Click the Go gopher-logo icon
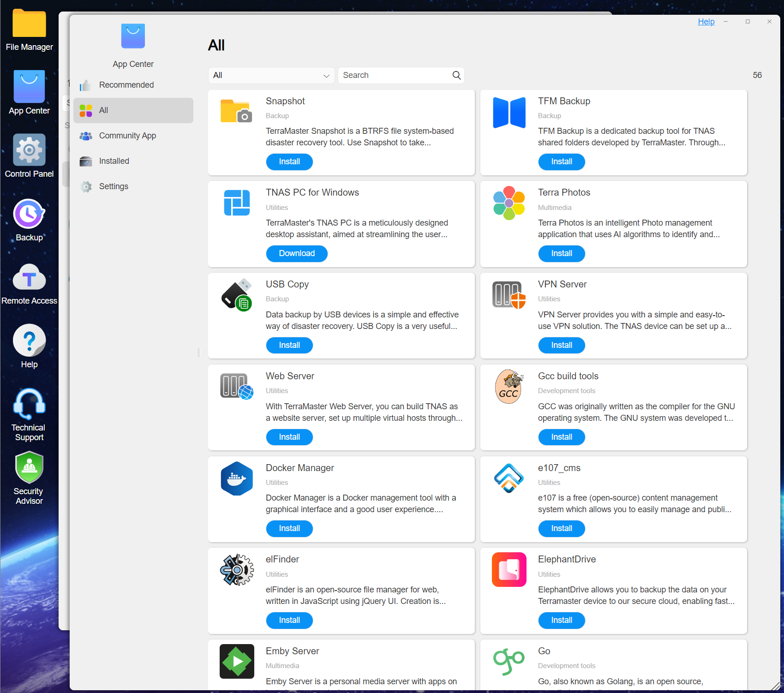Viewport: 784px width, 693px height. [x=509, y=662]
